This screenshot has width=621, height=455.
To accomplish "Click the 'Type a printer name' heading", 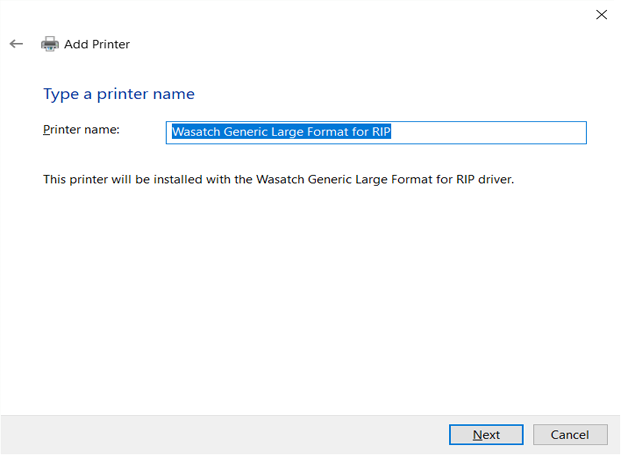I will coord(119,94).
